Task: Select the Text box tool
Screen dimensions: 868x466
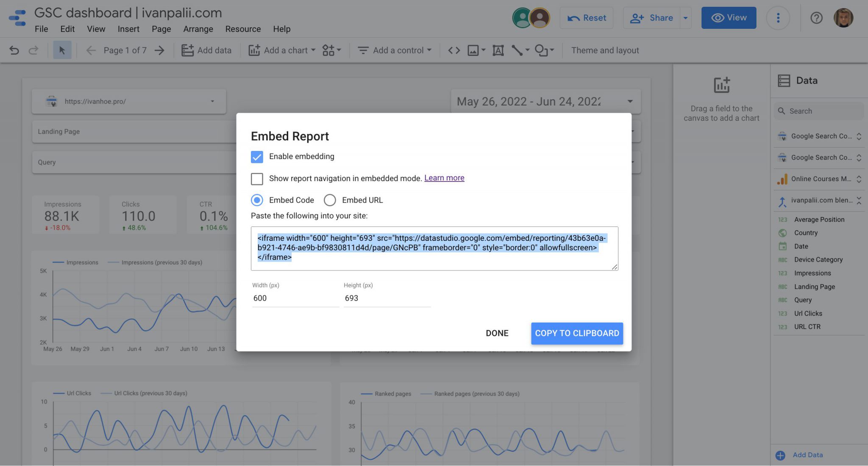Action: 498,50
